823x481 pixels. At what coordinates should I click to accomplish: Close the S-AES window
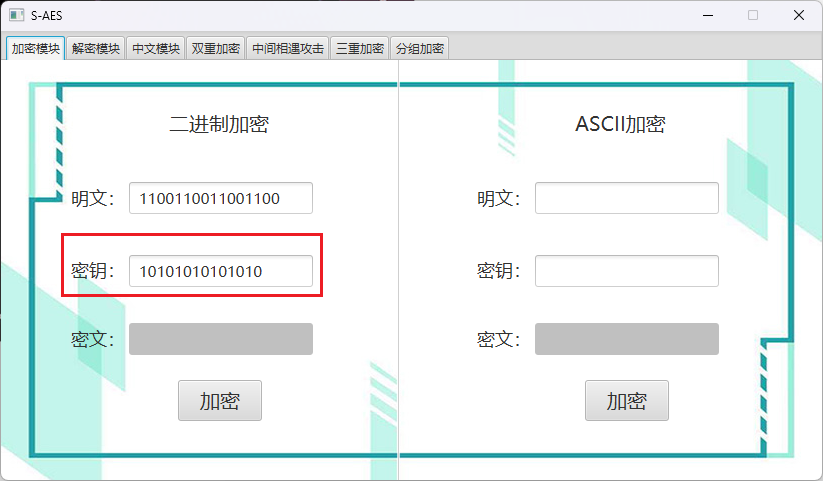pos(799,15)
